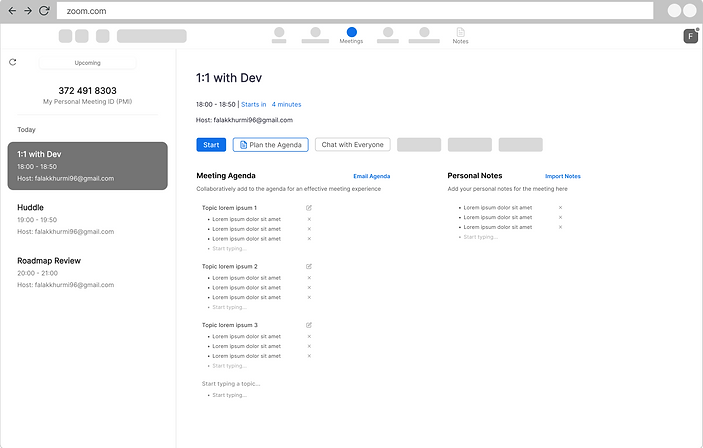Click the Today label in sidebar
The height and width of the screenshot is (448, 703).
coord(26,130)
